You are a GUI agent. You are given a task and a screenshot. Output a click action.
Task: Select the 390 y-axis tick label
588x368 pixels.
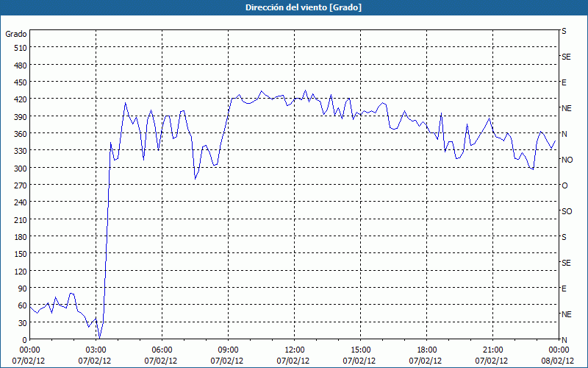(x=21, y=117)
